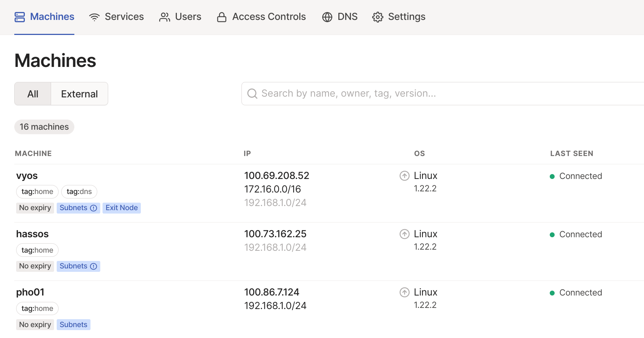The width and height of the screenshot is (644, 338).
Task: Click Connected status text for pho01
Action: coord(581,293)
